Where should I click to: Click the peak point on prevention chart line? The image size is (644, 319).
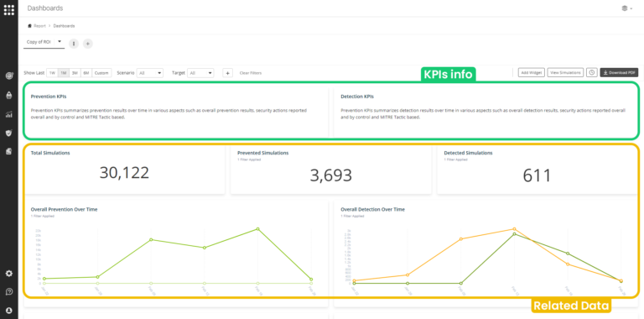[257, 228]
